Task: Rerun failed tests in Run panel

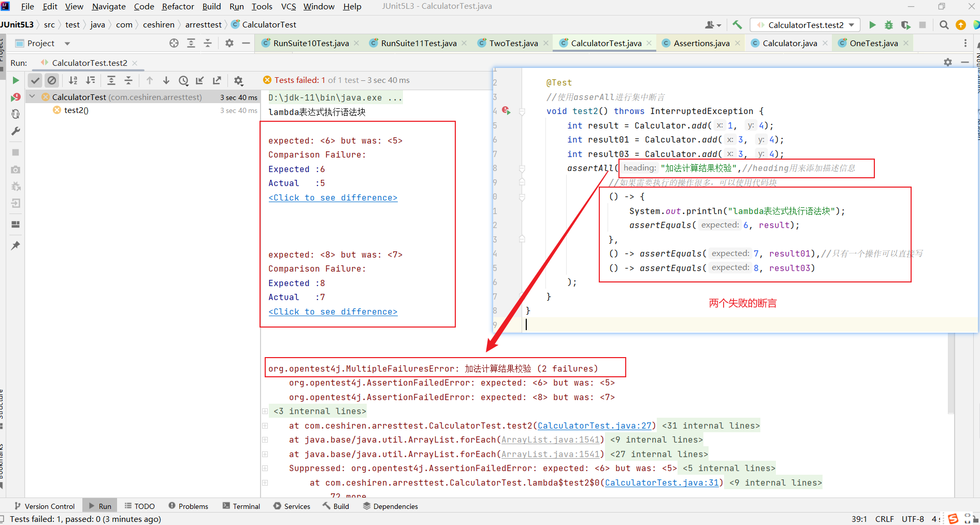Action: click(16, 97)
